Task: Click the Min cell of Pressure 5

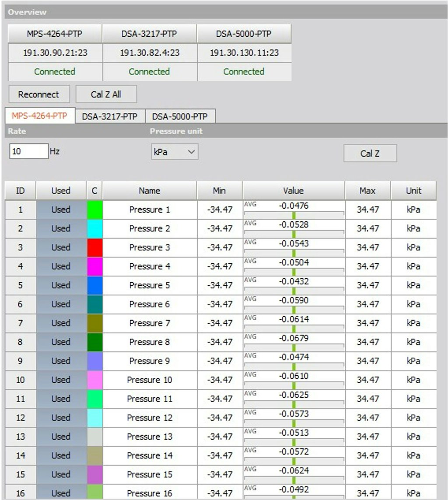Action: pos(220,285)
